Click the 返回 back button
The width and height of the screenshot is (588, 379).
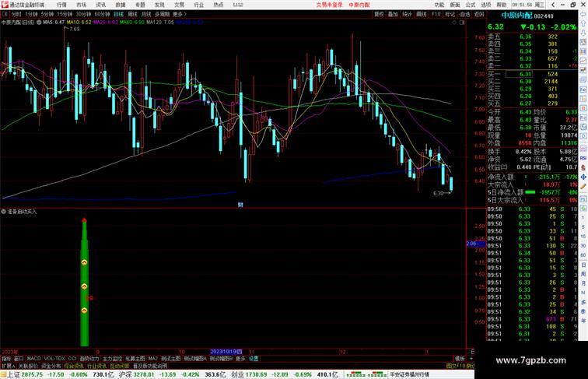coord(479,14)
